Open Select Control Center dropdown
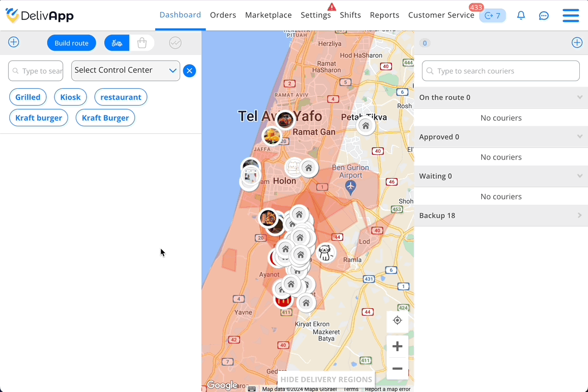Screen dimensions: 588x392 coord(126,71)
